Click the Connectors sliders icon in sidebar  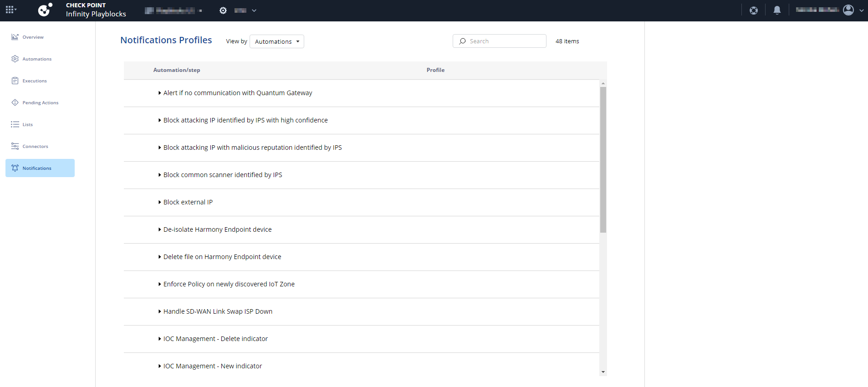(15, 146)
